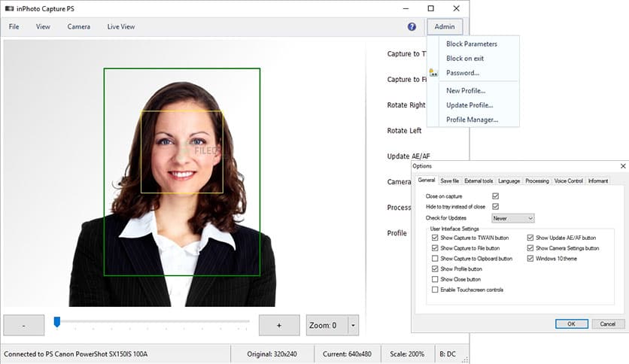Click the blue help question mark icon
Image resolution: width=629 pixels, height=364 pixels.
click(412, 26)
